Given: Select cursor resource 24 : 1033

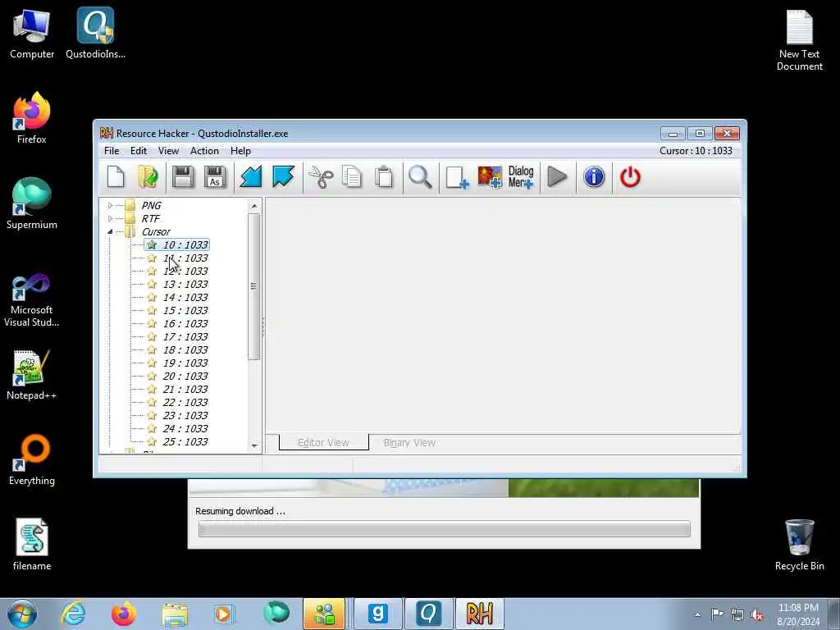Looking at the screenshot, I should tap(185, 428).
